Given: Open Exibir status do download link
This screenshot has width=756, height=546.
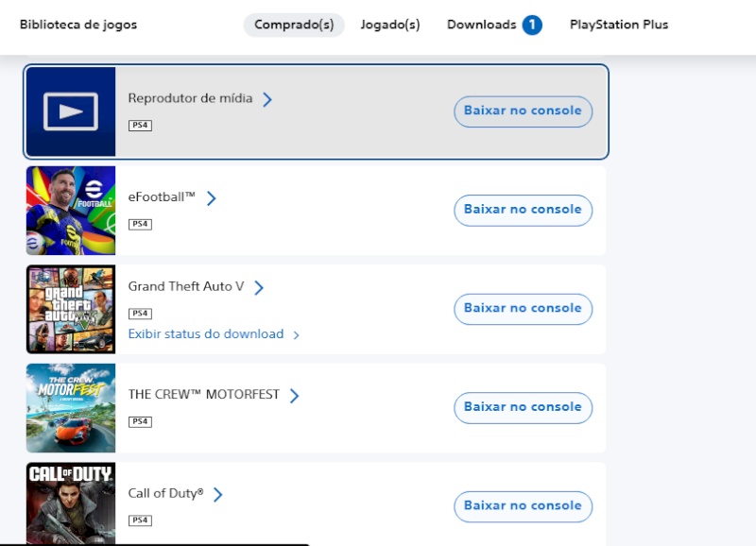Looking at the screenshot, I should [x=206, y=333].
